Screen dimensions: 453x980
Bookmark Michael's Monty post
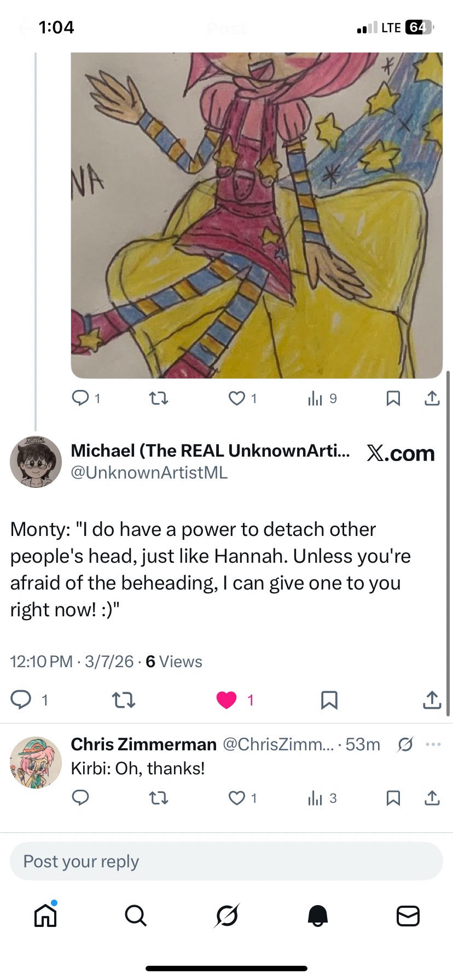(329, 700)
